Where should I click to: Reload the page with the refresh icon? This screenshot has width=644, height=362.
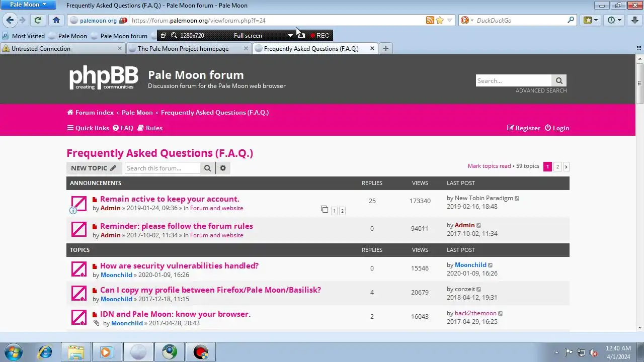(x=38, y=20)
